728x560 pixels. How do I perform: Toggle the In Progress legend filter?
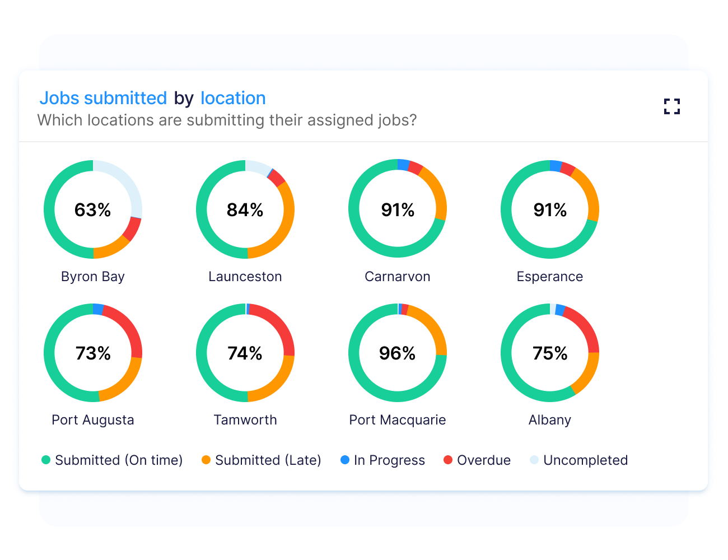389,460
